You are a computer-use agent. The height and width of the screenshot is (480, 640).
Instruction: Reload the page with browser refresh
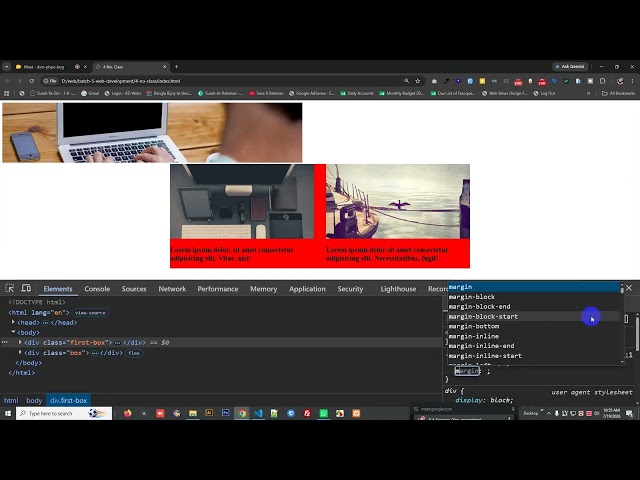click(x=31, y=81)
